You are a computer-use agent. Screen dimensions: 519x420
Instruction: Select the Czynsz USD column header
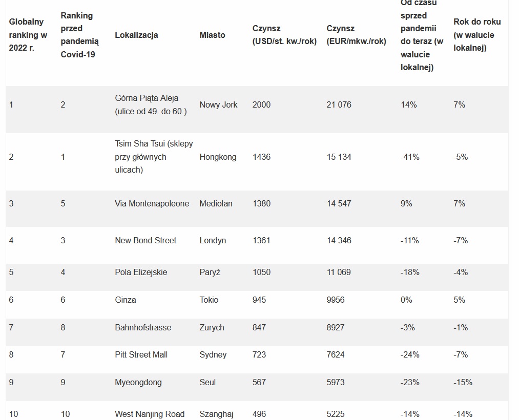[284, 35]
